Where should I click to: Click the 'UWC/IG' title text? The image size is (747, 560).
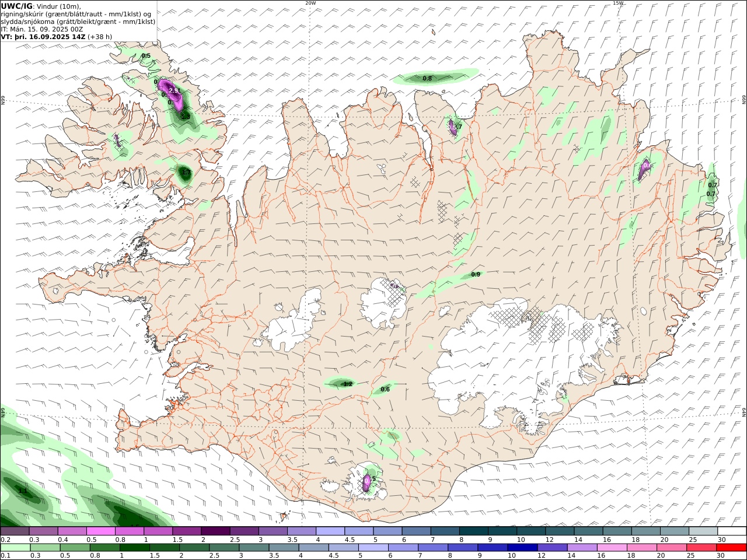(x=16, y=6)
